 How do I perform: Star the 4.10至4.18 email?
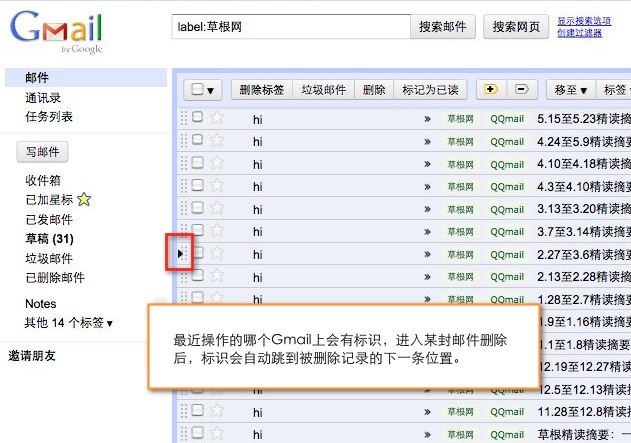[217, 163]
